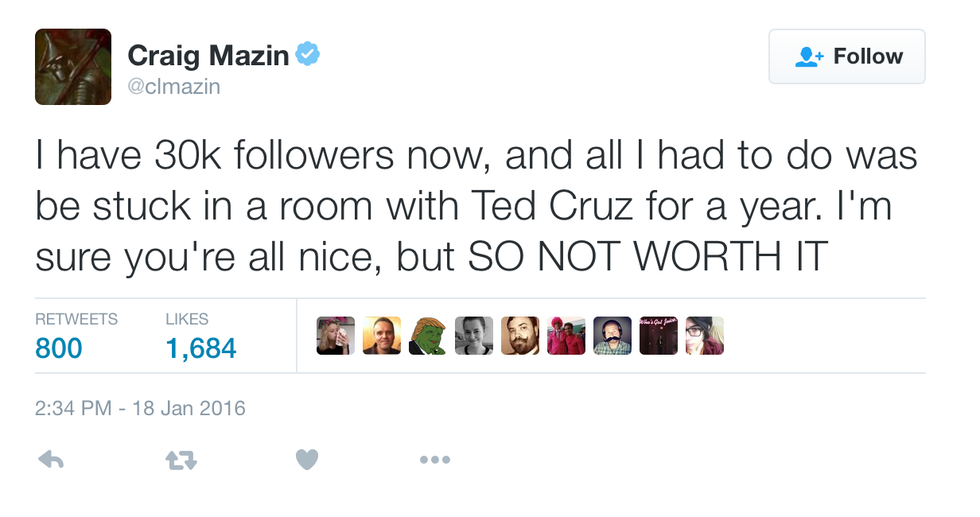Retweet using the retweet arrows icon
980x517 pixels.
(x=180, y=460)
